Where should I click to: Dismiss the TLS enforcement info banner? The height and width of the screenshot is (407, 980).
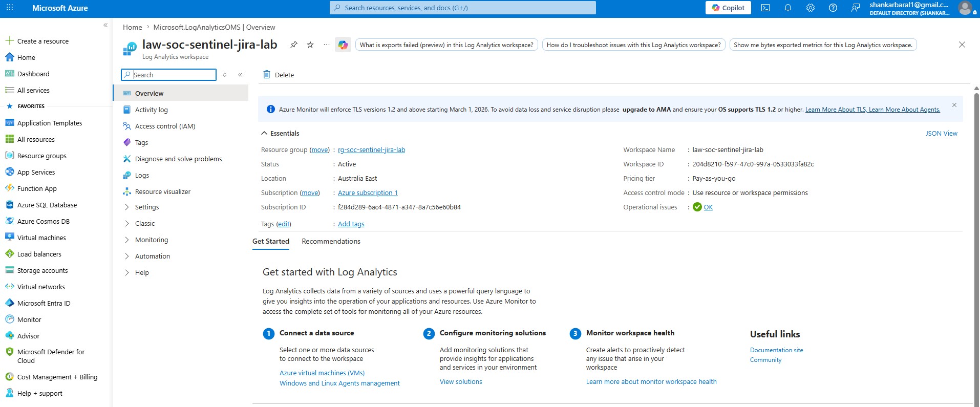[954, 105]
